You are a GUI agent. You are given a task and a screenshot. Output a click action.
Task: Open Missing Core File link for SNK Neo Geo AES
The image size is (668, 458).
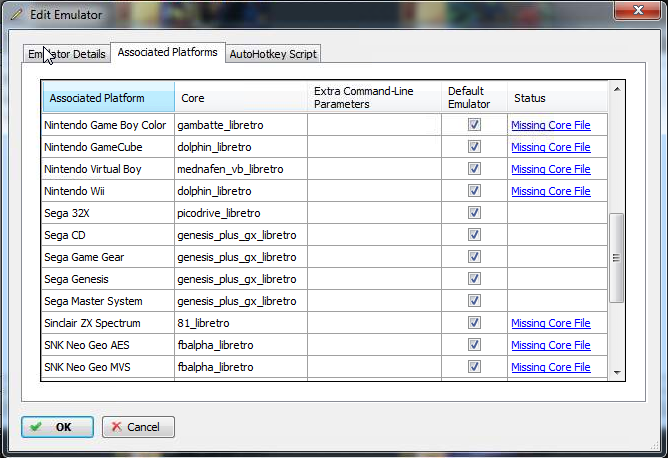point(551,346)
